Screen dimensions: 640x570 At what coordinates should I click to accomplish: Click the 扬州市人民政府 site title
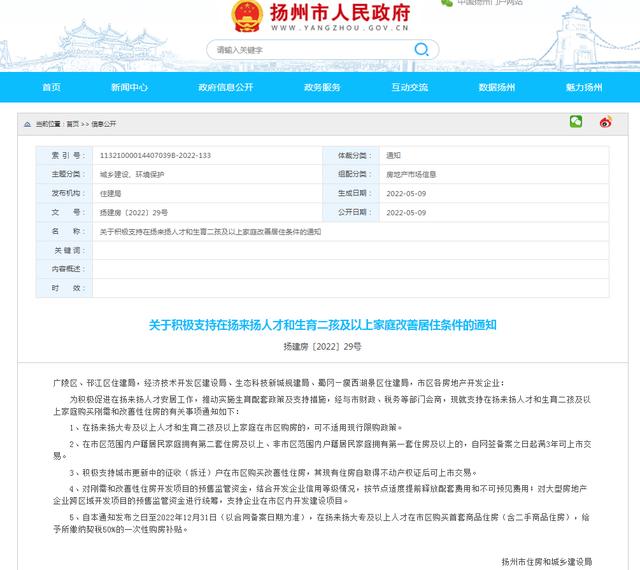tap(340, 13)
